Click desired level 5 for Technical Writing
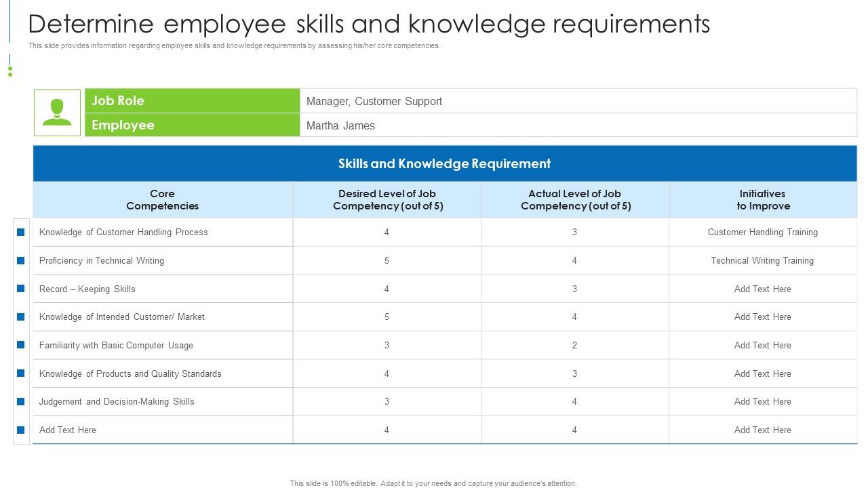 [x=387, y=260]
